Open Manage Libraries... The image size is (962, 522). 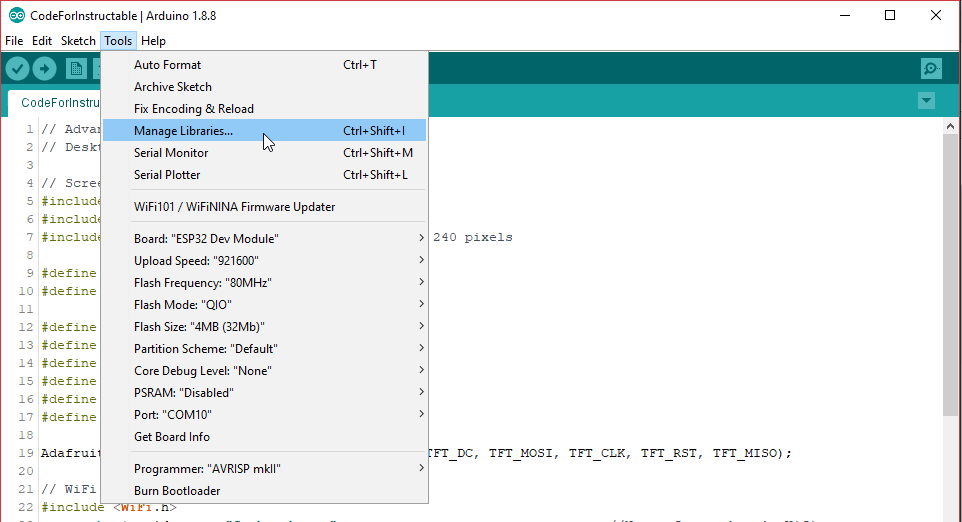coord(264,131)
